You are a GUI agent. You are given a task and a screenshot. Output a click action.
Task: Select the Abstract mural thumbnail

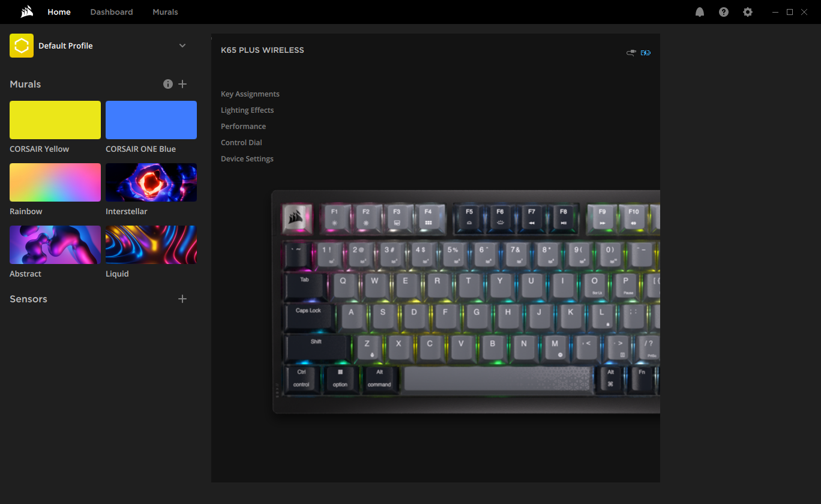[55, 245]
